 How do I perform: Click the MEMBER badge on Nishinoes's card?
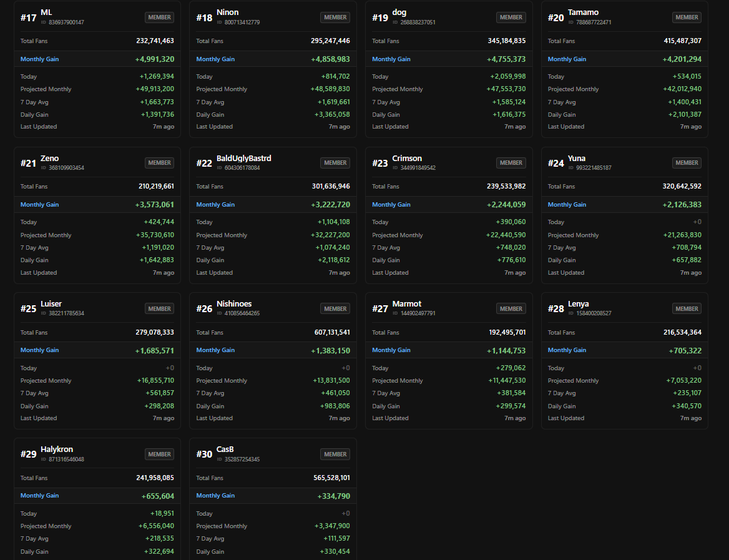[x=335, y=309]
